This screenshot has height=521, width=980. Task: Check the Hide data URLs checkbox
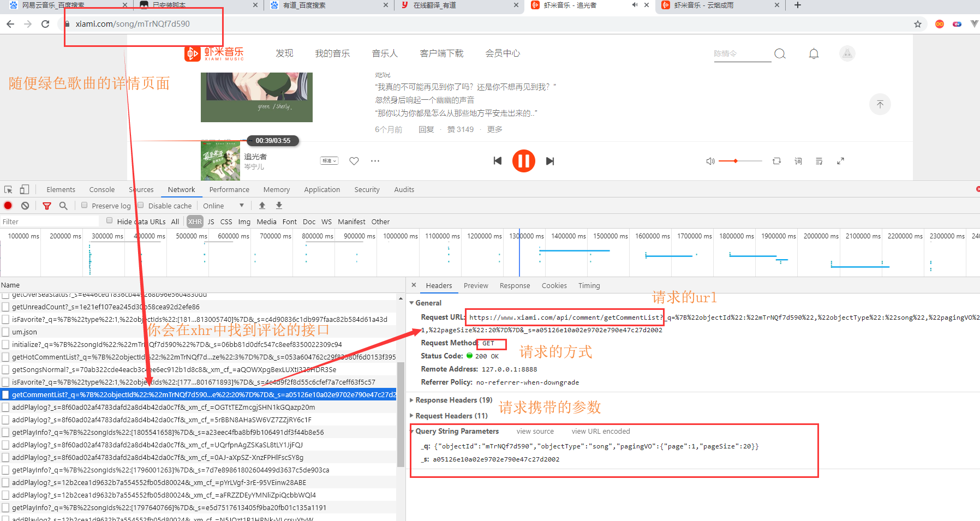click(110, 221)
